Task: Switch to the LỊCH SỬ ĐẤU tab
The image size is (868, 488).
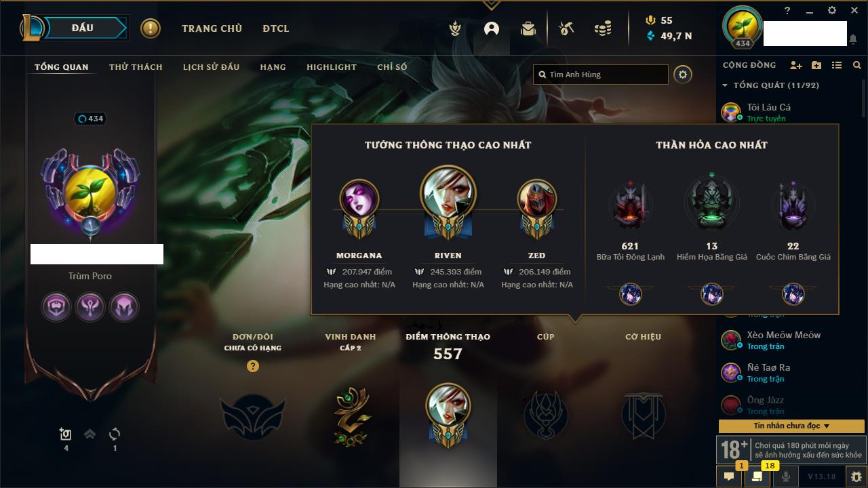Action: pos(211,67)
